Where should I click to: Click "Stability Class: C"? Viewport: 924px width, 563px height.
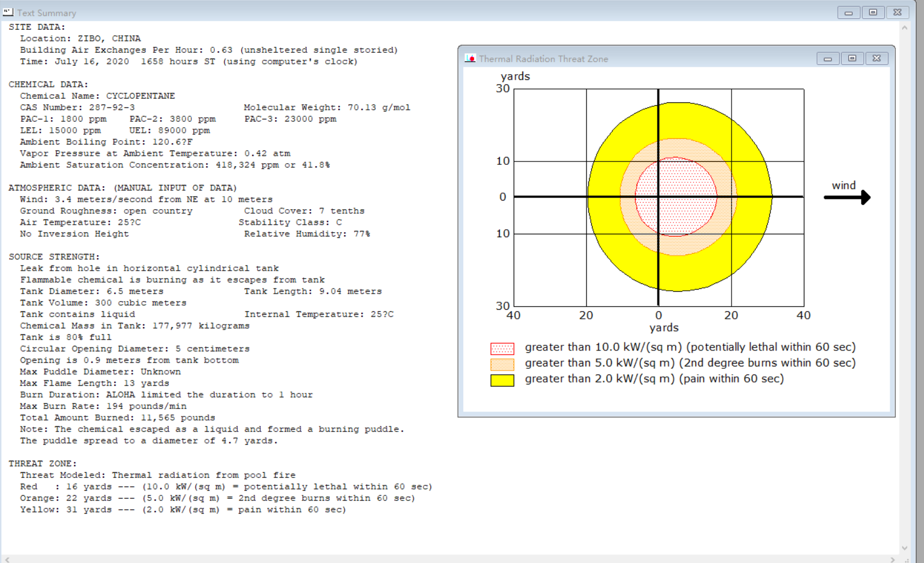coord(290,222)
